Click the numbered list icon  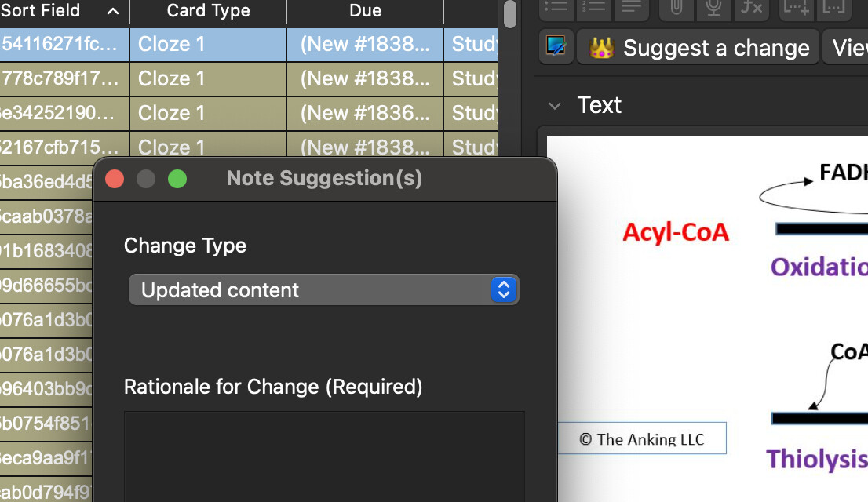pyautogui.click(x=594, y=7)
